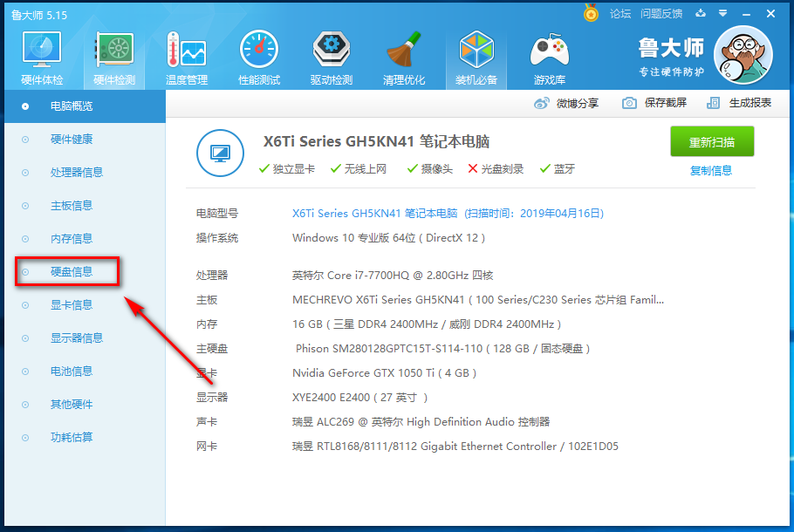Click the X6Ti Series GH5KN41 笔记本电脑 heading

376,141
